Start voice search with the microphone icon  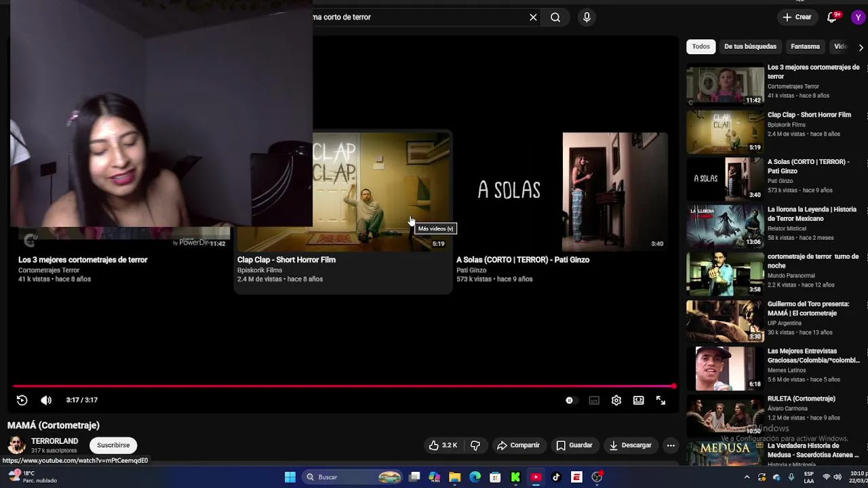coord(587,17)
